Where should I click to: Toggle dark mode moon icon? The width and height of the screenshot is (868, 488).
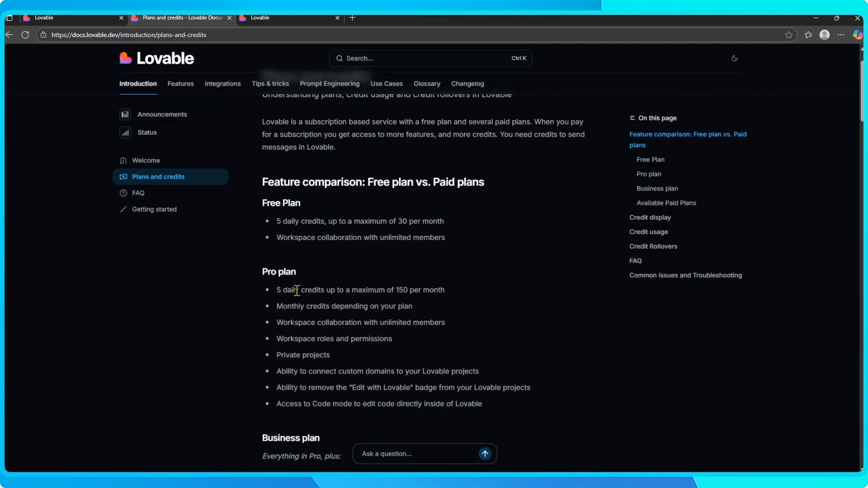734,58
